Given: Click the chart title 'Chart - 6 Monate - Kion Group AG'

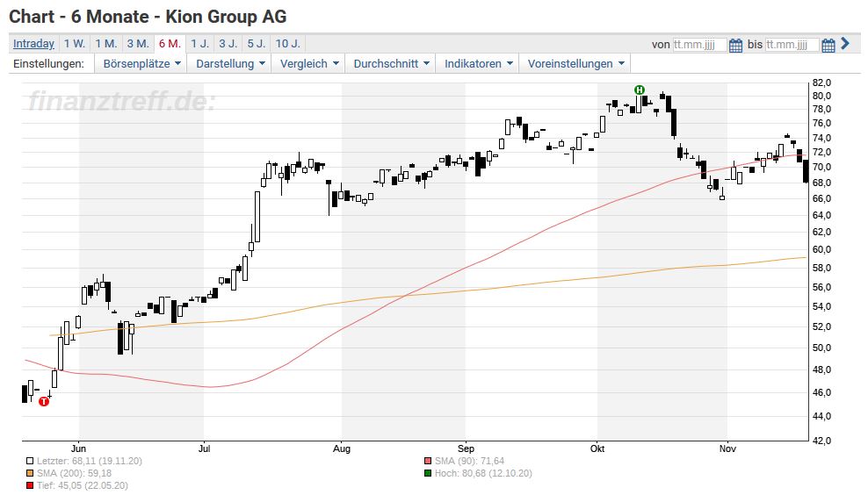Looking at the screenshot, I should (x=148, y=17).
